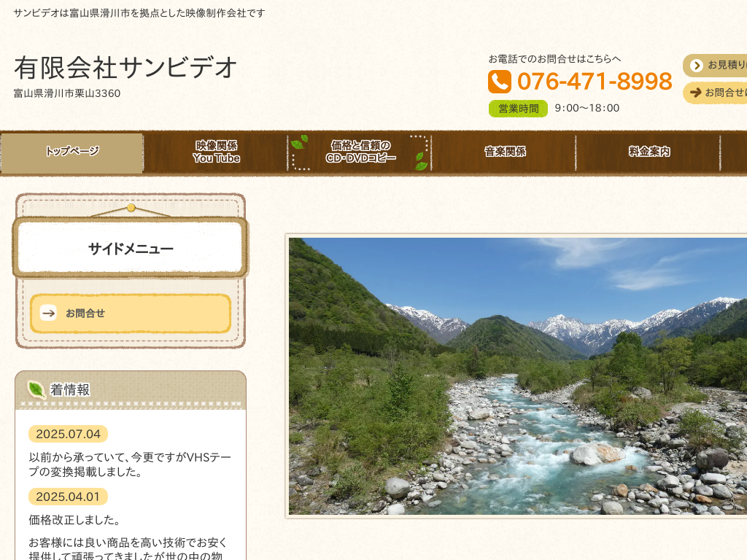
Task: Click the green 営業時間 label
Action: pyautogui.click(x=519, y=109)
